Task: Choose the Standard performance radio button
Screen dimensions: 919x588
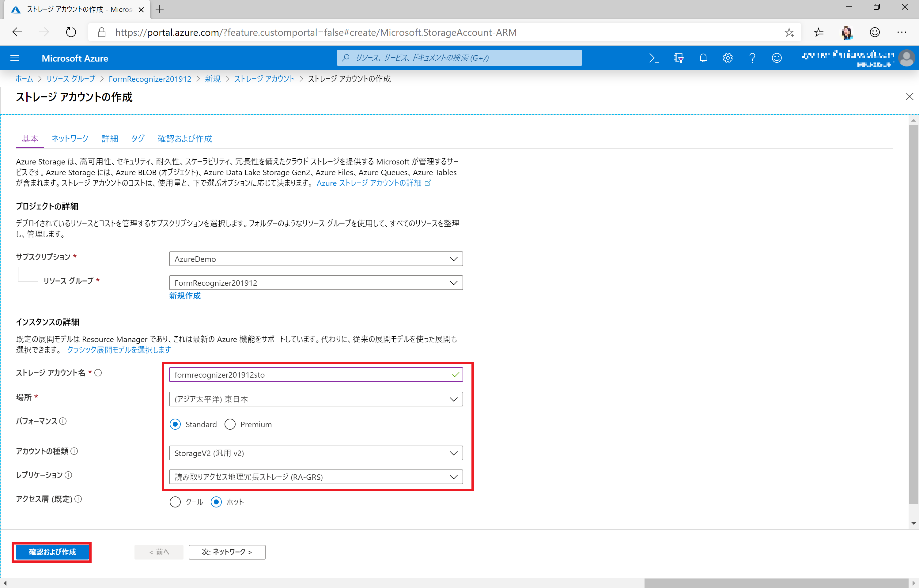Action: (x=175, y=424)
